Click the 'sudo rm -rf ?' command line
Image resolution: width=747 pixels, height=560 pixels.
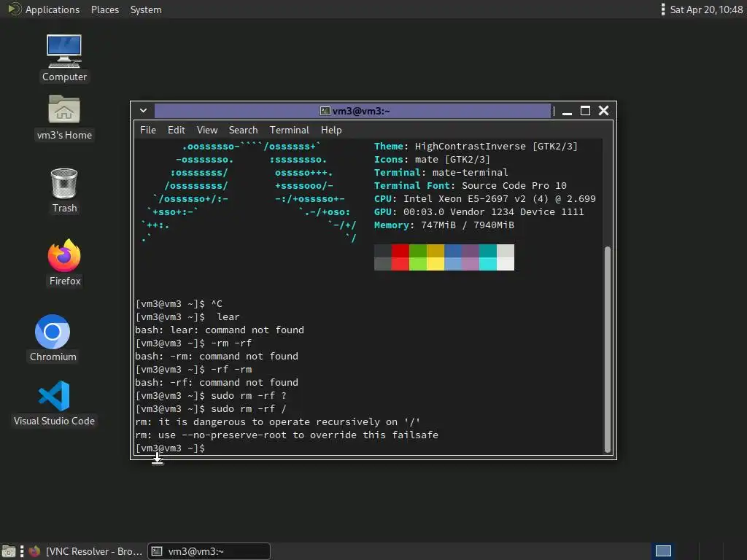(211, 396)
